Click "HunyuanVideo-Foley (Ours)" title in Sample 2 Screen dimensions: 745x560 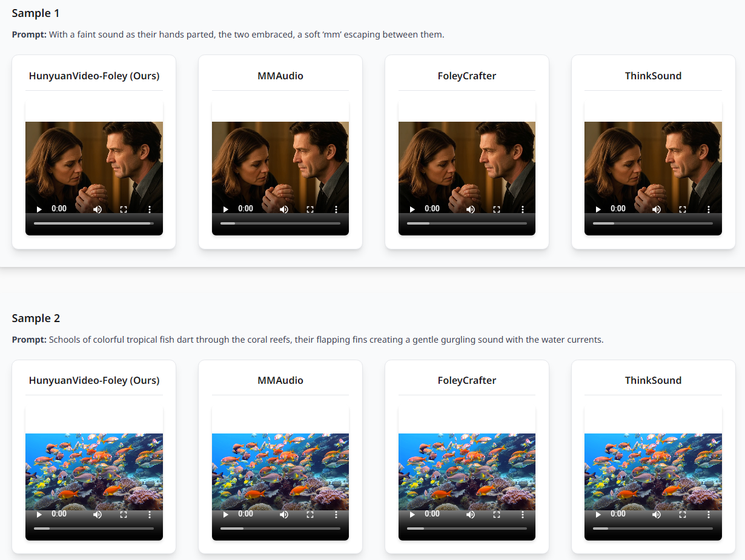tap(94, 380)
